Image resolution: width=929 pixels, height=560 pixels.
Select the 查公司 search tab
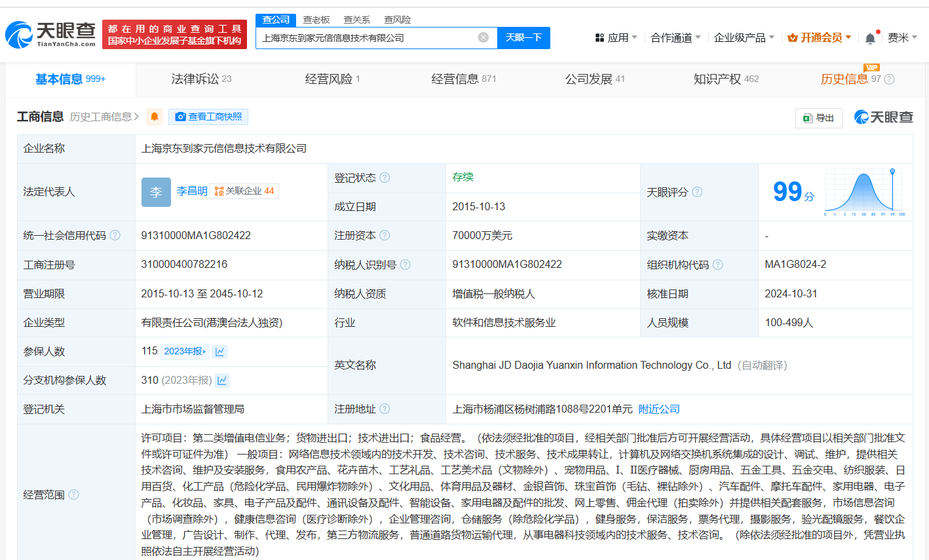pos(276,20)
